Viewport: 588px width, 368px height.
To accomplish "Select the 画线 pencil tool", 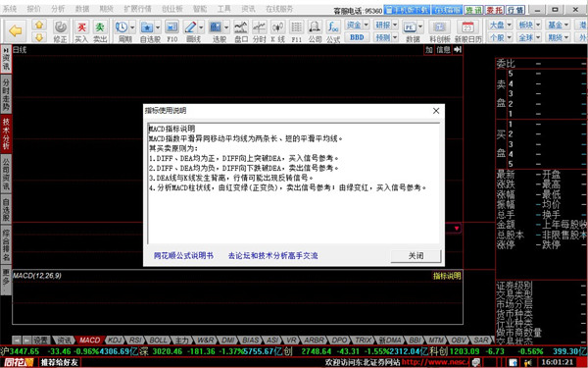I will [x=190, y=27].
